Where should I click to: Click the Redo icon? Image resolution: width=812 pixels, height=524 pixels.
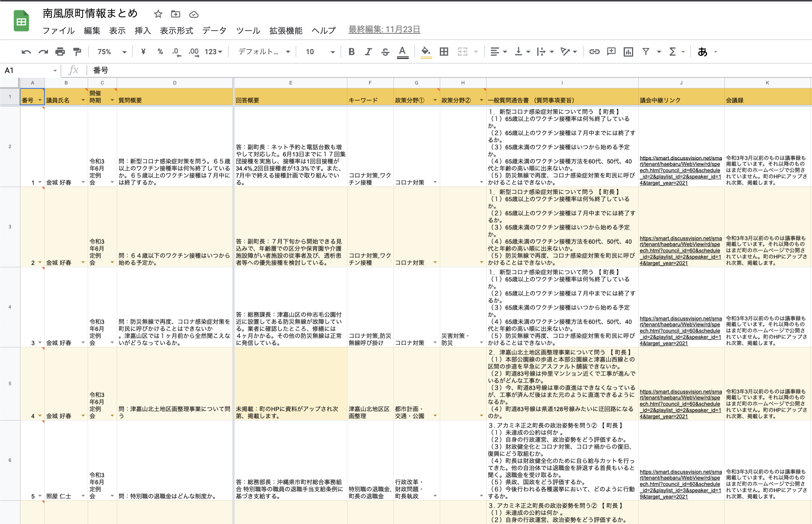pyautogui.click(x=43, y=52)
